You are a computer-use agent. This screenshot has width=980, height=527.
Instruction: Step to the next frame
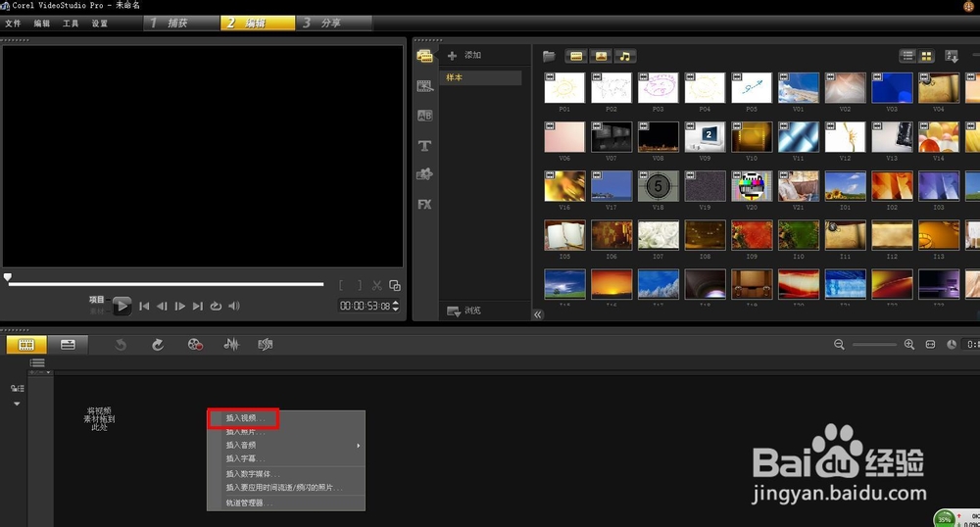[180, 306]
